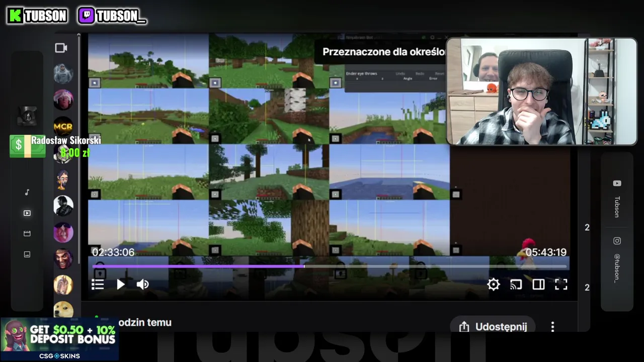Select the bearded warrior face avatar
This screenshot has width=644, height=362.
pyautogui.click(x=63, y=258)
